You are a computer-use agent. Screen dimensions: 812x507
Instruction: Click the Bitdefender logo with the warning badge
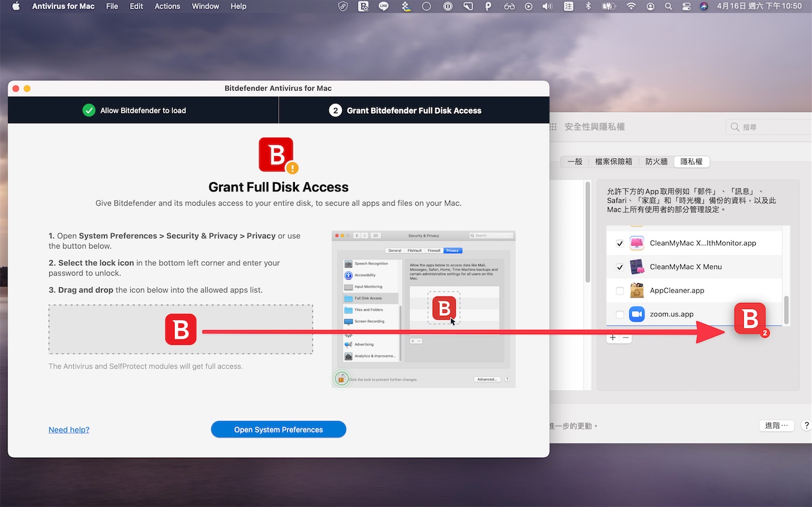pyautogui.click(x=278, y=155)
